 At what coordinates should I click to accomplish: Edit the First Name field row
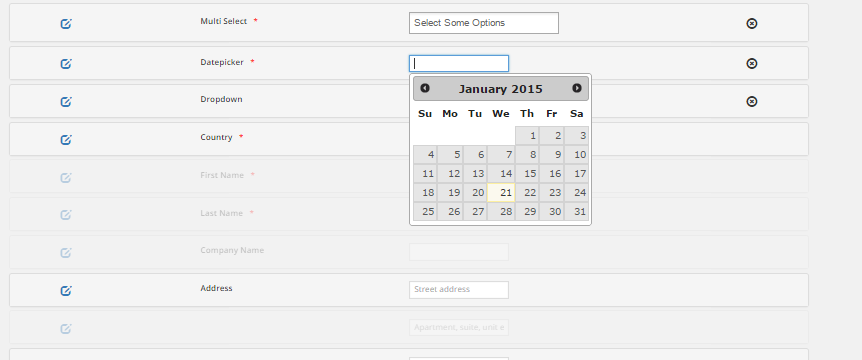point(66,178)
